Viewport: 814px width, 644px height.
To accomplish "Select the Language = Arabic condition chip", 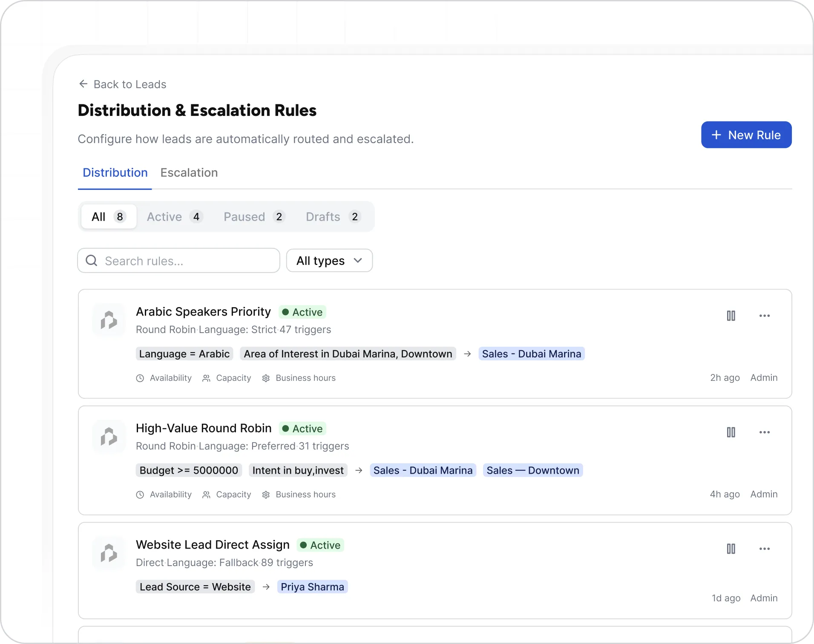I will 184,354.
